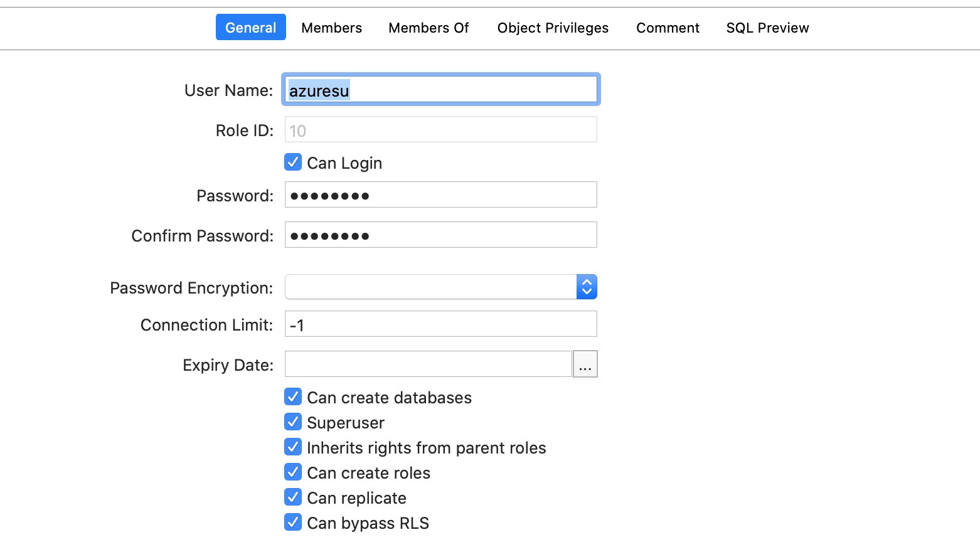Uncheck the Can Login checkbox
The image size is (980, 547).
[292, 162]
